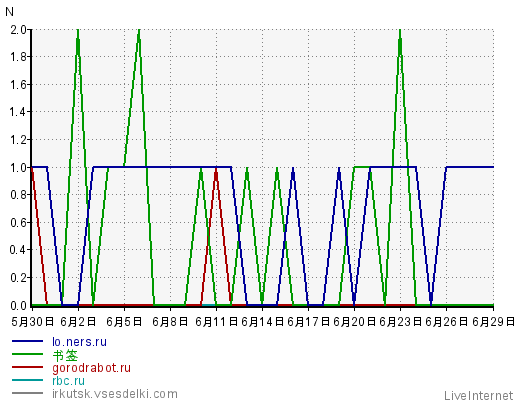Viewport: 520px width, 405px height.
Task: Click the 5月30日 x-axis date label
Action: 32,322
